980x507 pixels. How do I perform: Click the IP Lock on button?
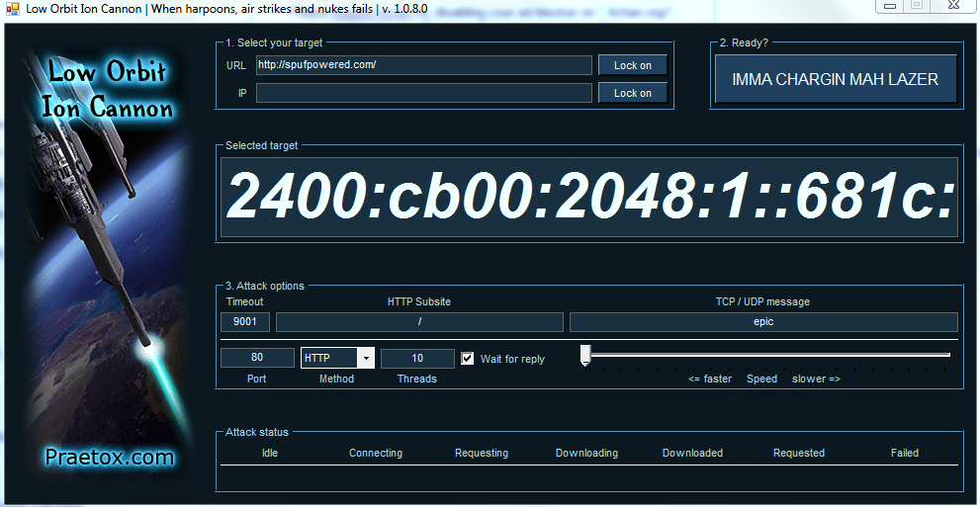click(633, 93)
